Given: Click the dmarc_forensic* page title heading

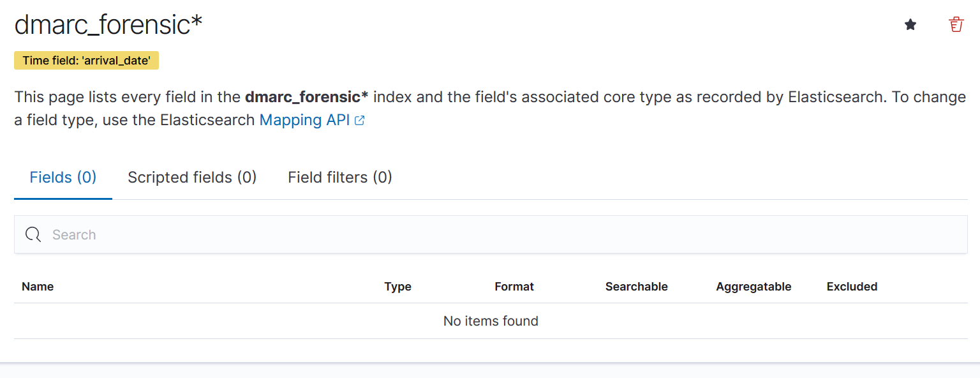Looking at the screenshot, I should tap(108, 26).
